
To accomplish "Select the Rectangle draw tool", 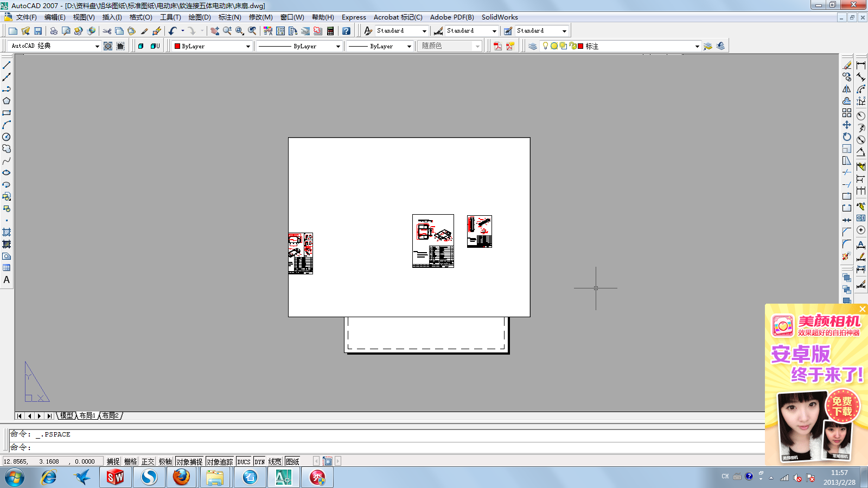I will 7,113.
